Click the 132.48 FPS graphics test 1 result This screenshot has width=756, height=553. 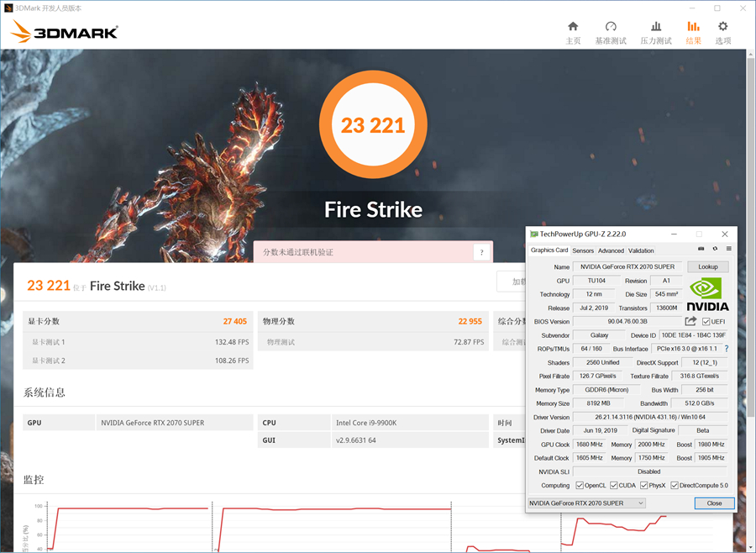pos(232,342)
